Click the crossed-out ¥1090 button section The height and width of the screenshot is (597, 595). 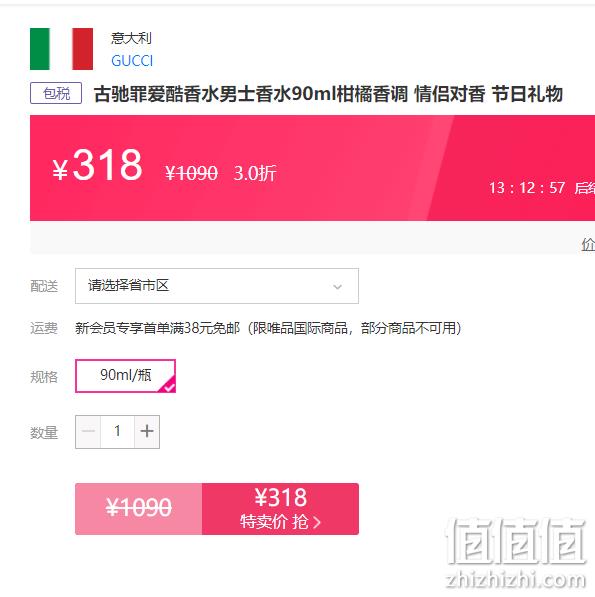[139, 509]
